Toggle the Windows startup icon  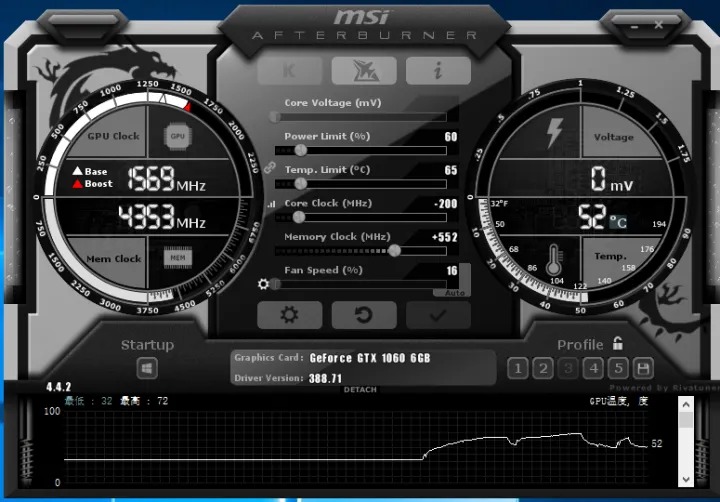147,368
